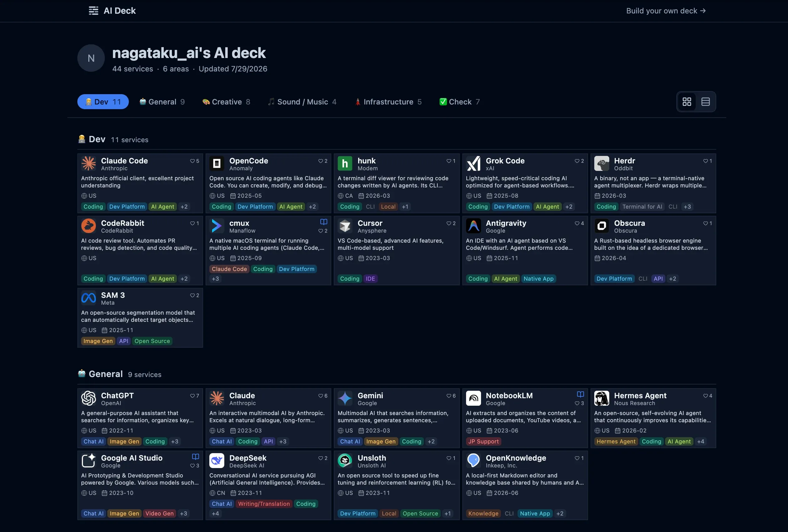The width and height of the screenshot is (788, 532).
Task: Click the cmux arrow logo
Action: tap(217, 226)
